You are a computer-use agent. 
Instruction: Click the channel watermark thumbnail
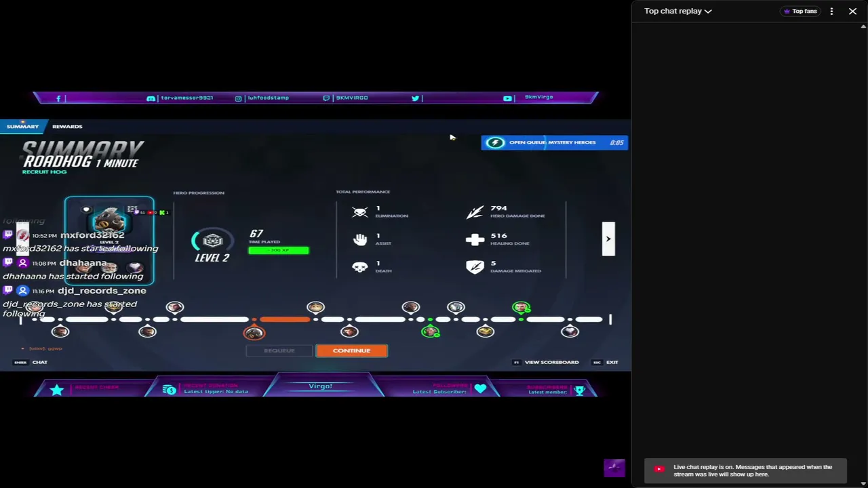click(x=614, y=468)
